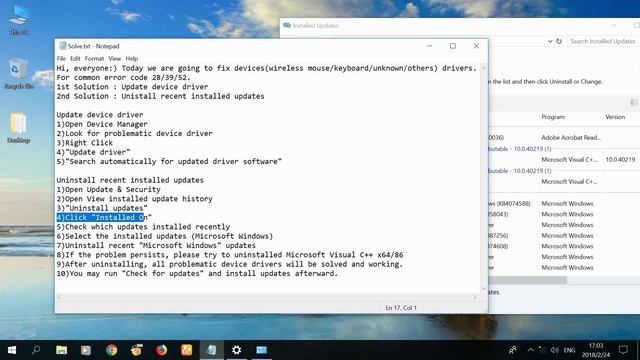Open the view options icon in Installed Updates
640x360 pixels.
[634, 102]
